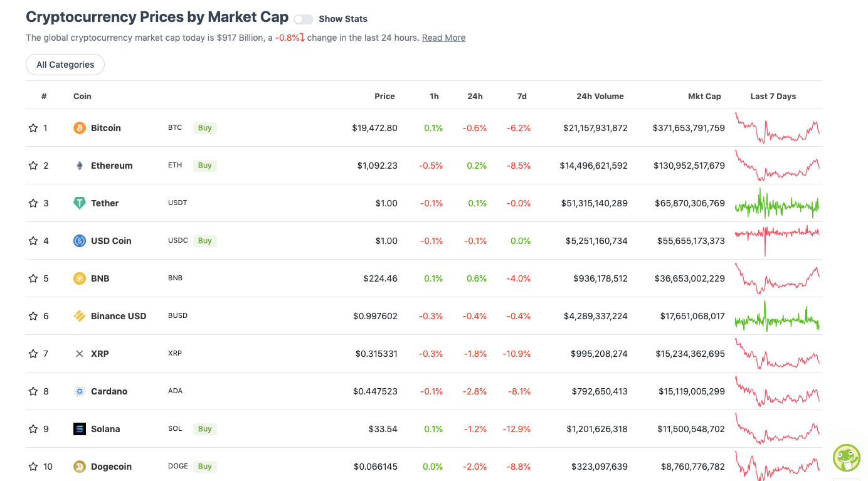Star Dogecoin as favorite
The height and width of the screenshot is (481, 868).
pos(33,467)
